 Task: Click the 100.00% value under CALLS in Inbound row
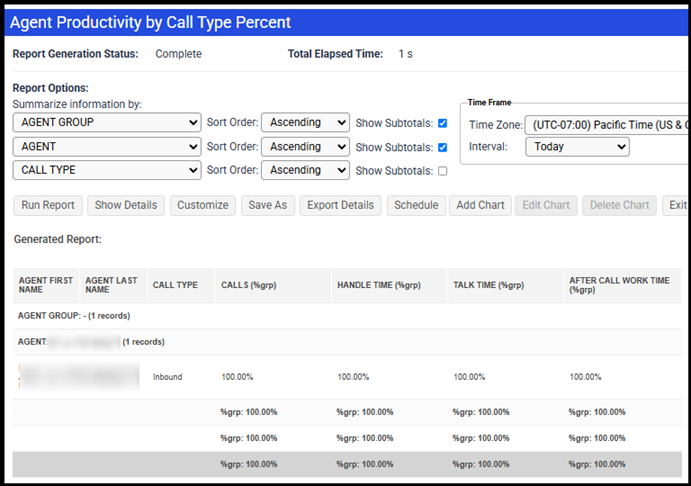[237, 377]
